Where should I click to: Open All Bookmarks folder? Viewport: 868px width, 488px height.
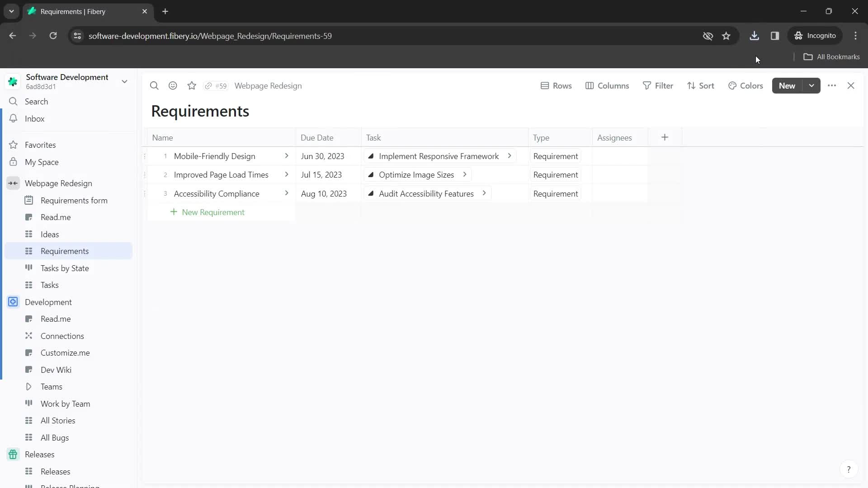pyautogui.click(x=831, y=57)
